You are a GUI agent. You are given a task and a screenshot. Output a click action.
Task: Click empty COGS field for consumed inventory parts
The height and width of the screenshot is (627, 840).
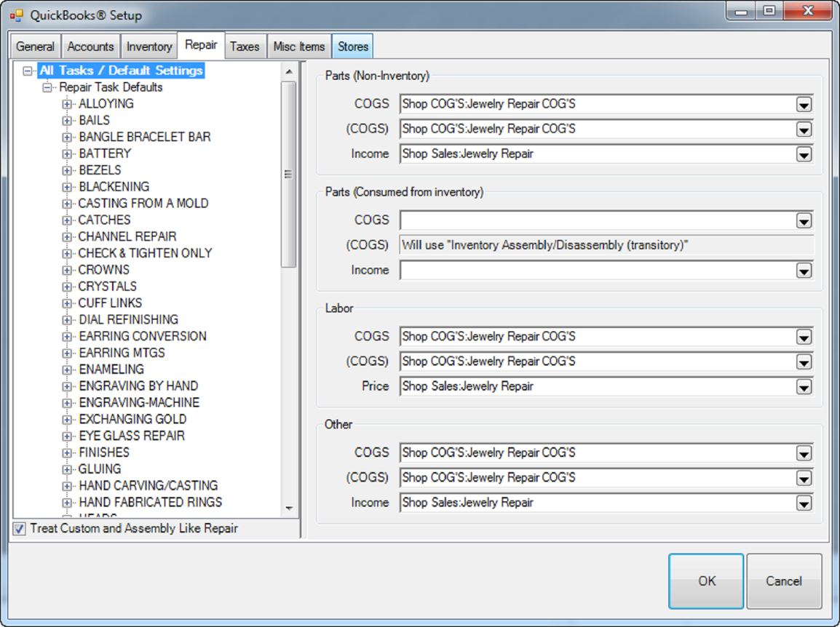597,220
